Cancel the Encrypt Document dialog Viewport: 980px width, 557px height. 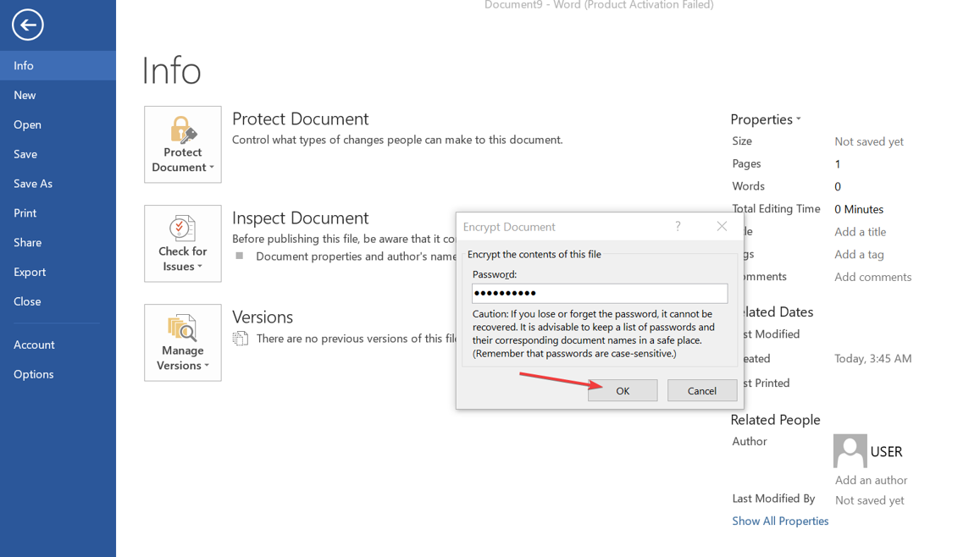point(701,390)
